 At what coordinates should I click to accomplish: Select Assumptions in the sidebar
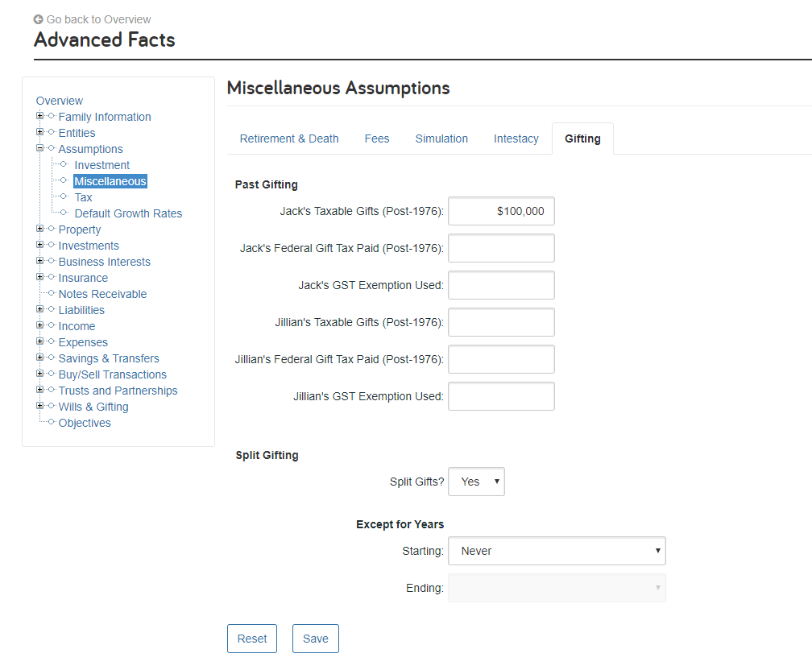click(90, 149)
